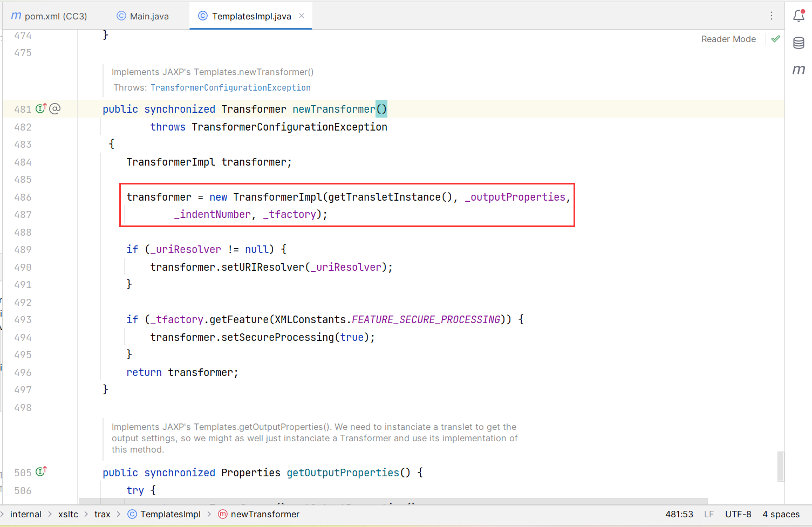Open the Notifications bell icon
Viewport: 812px width, 527px height.
pos(799,16)
